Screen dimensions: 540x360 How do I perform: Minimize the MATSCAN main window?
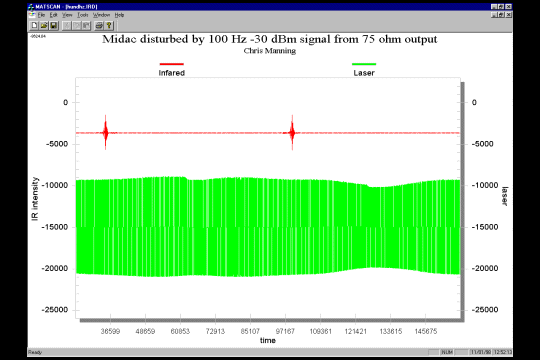pos(494,7)
